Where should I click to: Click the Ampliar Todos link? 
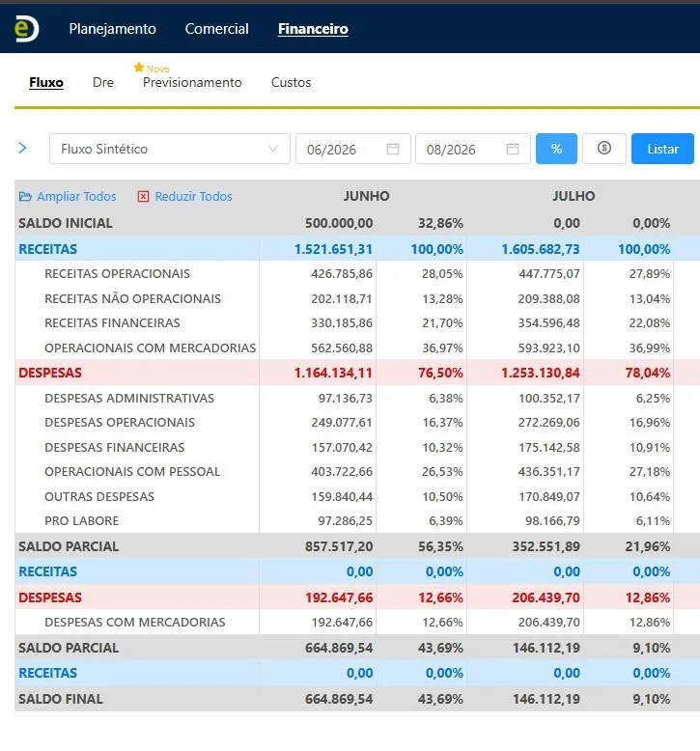[x=76, y=196]
